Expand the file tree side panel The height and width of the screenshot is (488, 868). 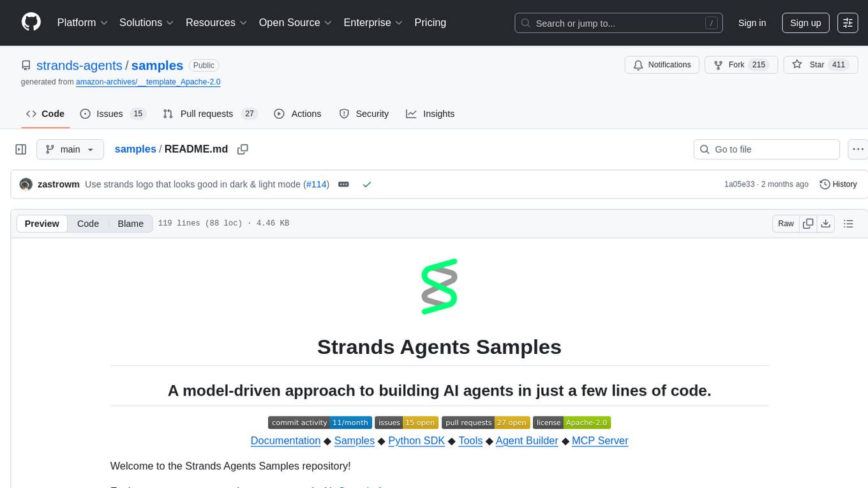(21, 149)
